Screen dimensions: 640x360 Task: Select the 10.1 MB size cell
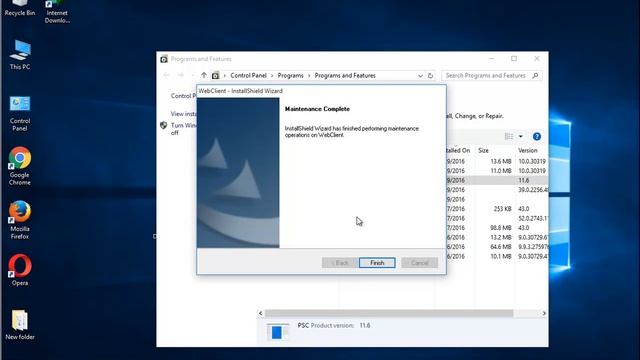pos(501,256)
